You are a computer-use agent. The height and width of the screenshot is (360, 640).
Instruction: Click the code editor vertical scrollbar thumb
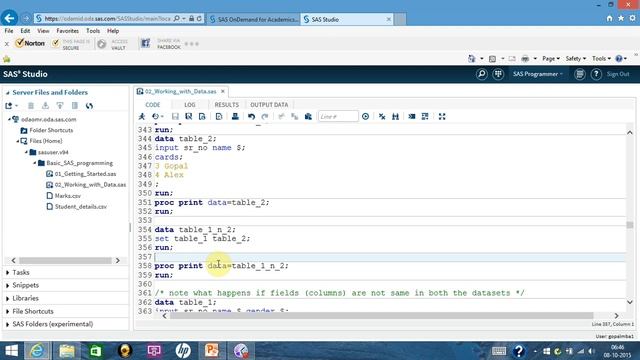[x=630, y=225]
